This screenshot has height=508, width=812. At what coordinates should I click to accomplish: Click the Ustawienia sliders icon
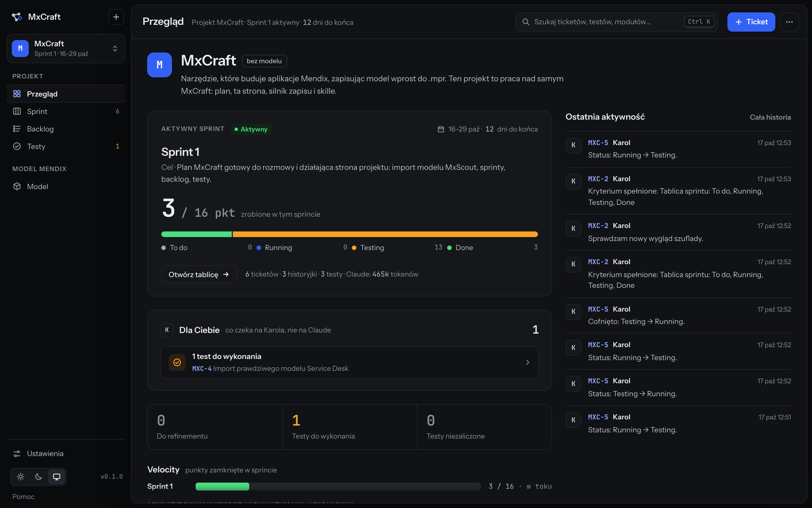17,454
